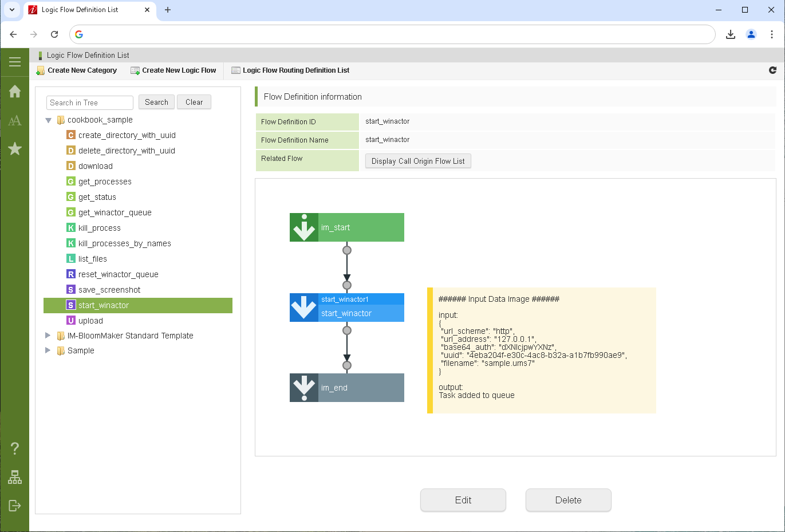Screen dimensions: 785x532
Task: Click the C icon beside create_directory_with_uuid
Action: [x=71, y=135]
